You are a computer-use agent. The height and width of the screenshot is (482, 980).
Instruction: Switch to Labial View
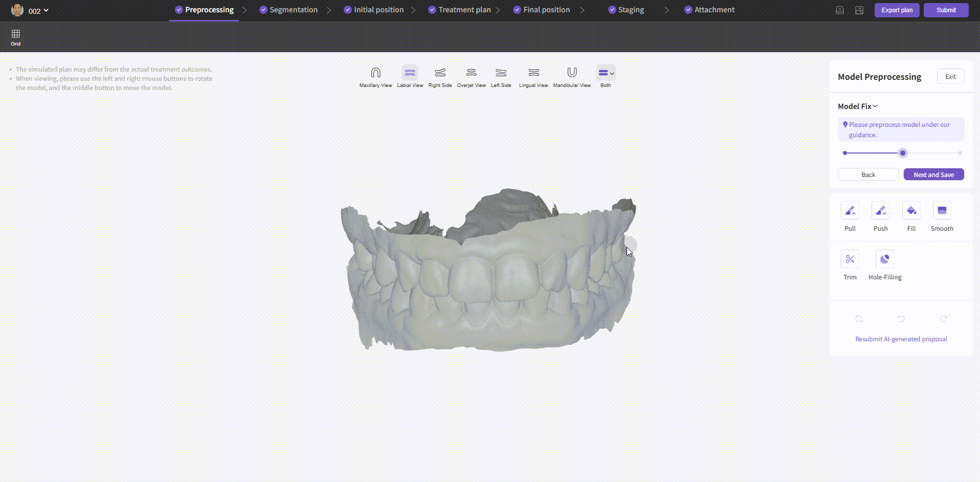tap(410, 77)
